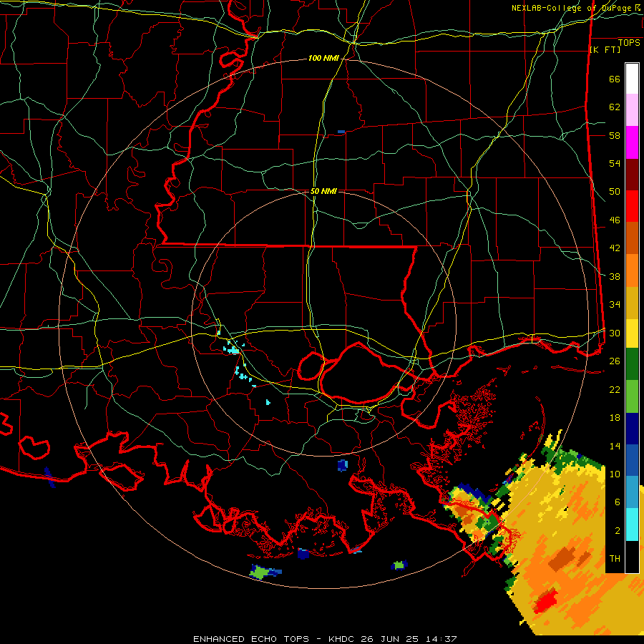
Task: Click the bright red echo core offshore
Action: click(x=546, y=600)
